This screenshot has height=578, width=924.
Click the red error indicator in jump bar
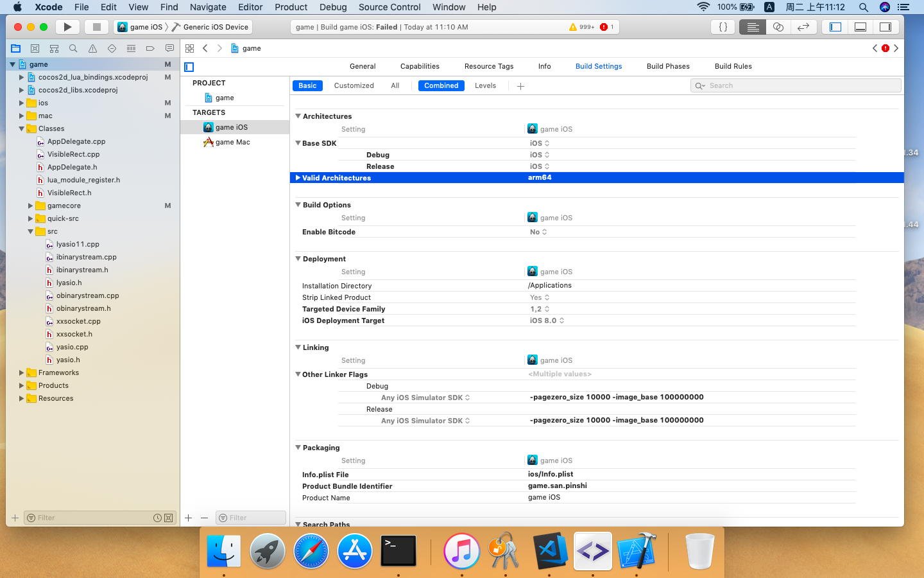[x=886, y=48]
